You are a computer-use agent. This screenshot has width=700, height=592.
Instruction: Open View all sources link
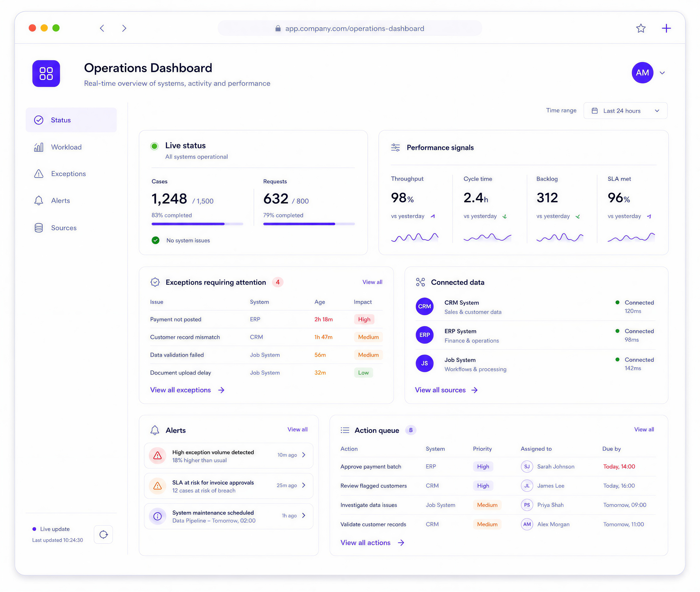coord(446,390)
